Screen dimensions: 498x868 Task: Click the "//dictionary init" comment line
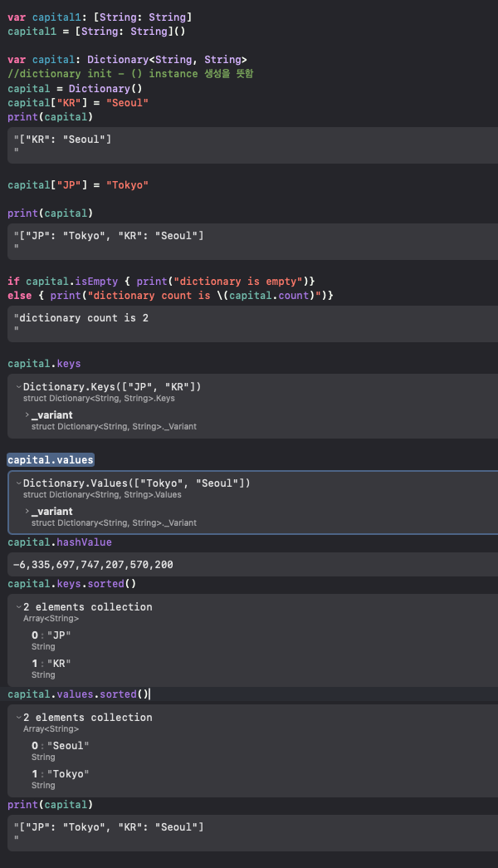[130, 74]
